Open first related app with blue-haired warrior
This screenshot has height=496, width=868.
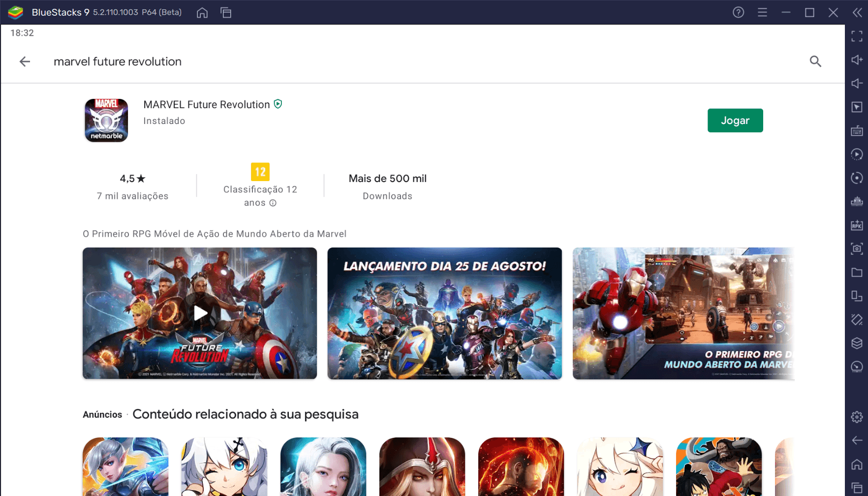pyautogui.click(x=125, y=466)
